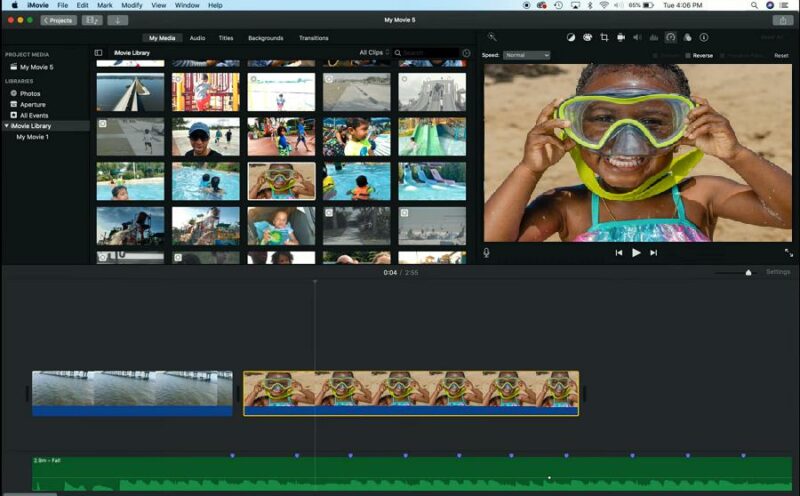Select the water pier clip in timeline

click(x=132, y=393)
